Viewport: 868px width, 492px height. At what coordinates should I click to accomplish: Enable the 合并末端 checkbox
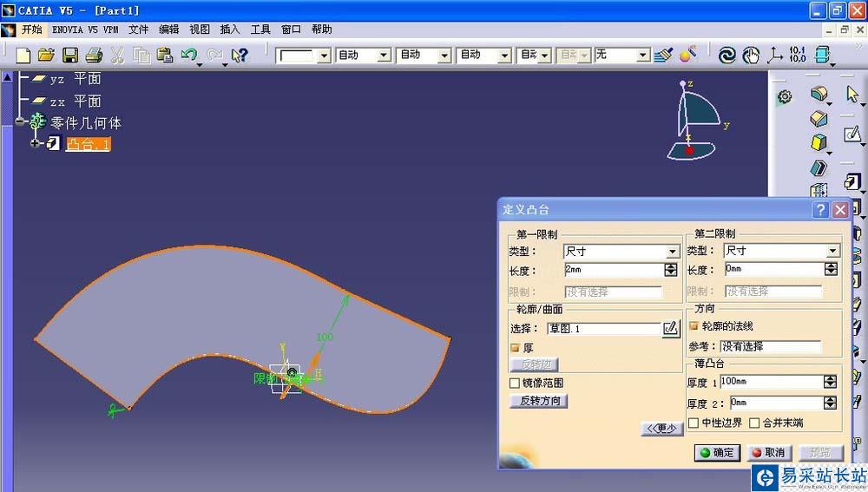pyautogui.click(x=754, y=423)
